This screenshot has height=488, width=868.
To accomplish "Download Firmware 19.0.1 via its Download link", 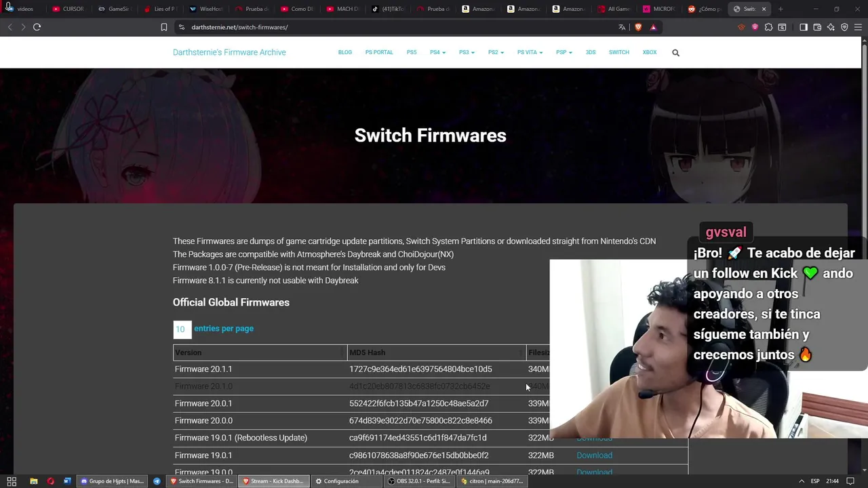I will (x=594, y=455).
